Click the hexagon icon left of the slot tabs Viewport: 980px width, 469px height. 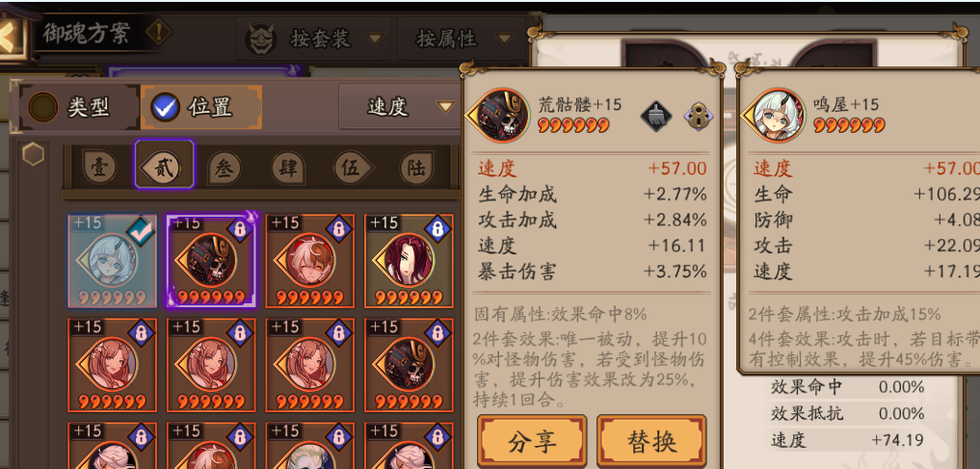pyautogui.click(x=34, y=154)
